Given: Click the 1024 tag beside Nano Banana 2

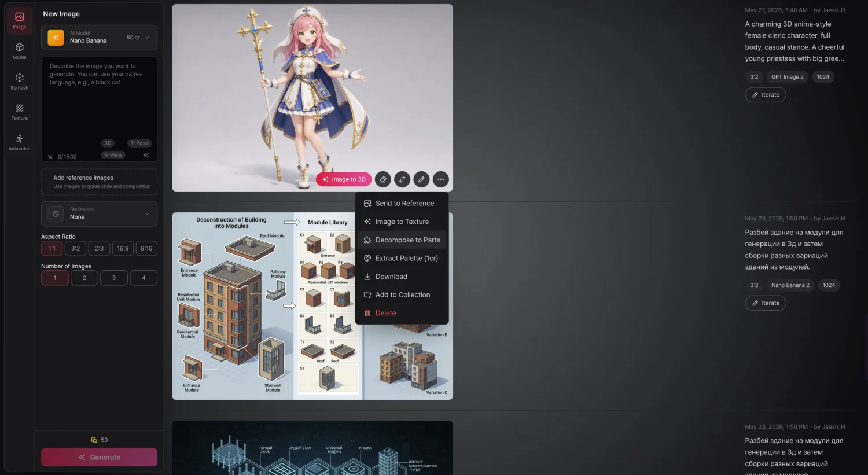Looking at the screenshot, I should (829, 285).
